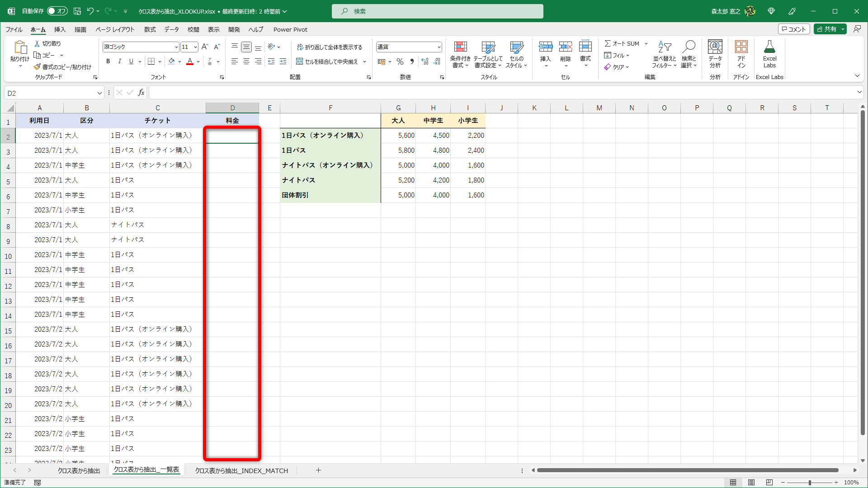
Task: Toggle wrap text for cells
Action: point(329,47)
